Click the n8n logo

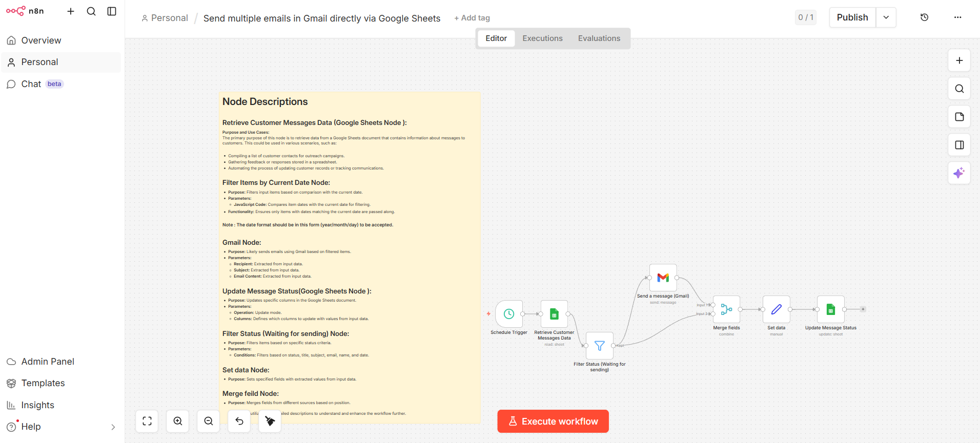pos(25,11)
